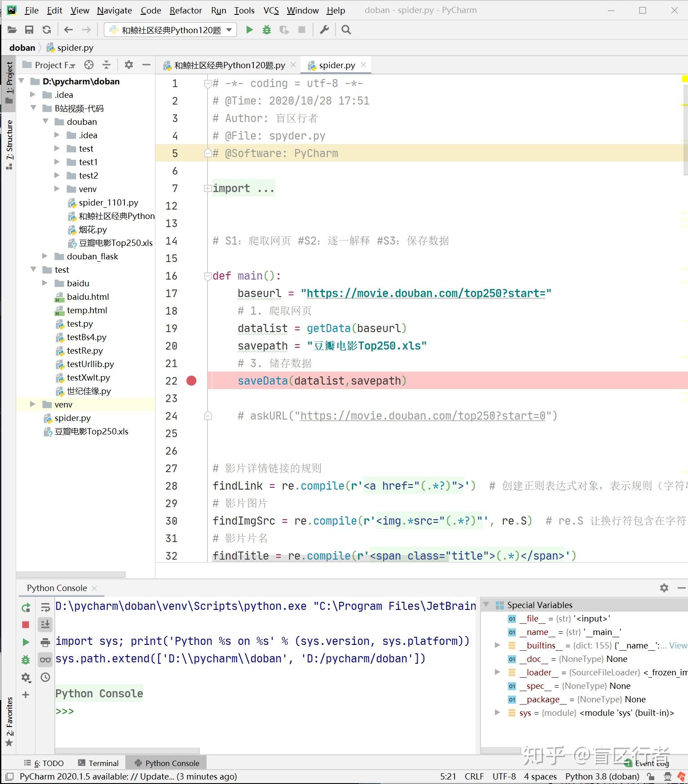Open settings via the wrench icon
The width and height of the screenshot is (688, 784).
coord(324,30)
